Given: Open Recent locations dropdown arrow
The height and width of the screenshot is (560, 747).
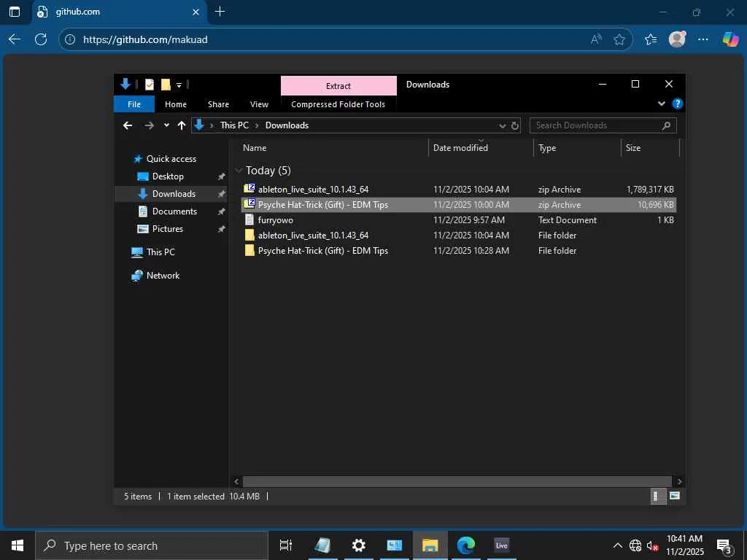Looking at the screenshot, I should point(166,125).
